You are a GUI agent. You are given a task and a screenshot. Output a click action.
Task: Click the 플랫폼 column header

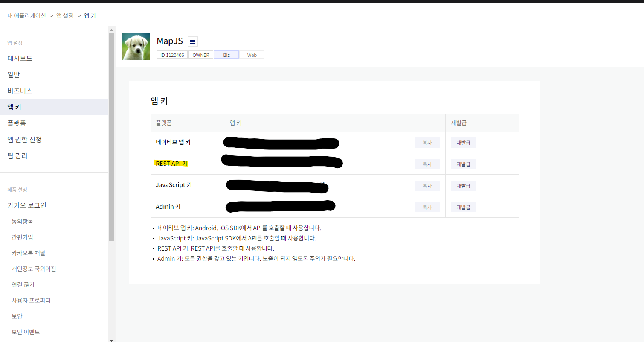click(164, 123)
